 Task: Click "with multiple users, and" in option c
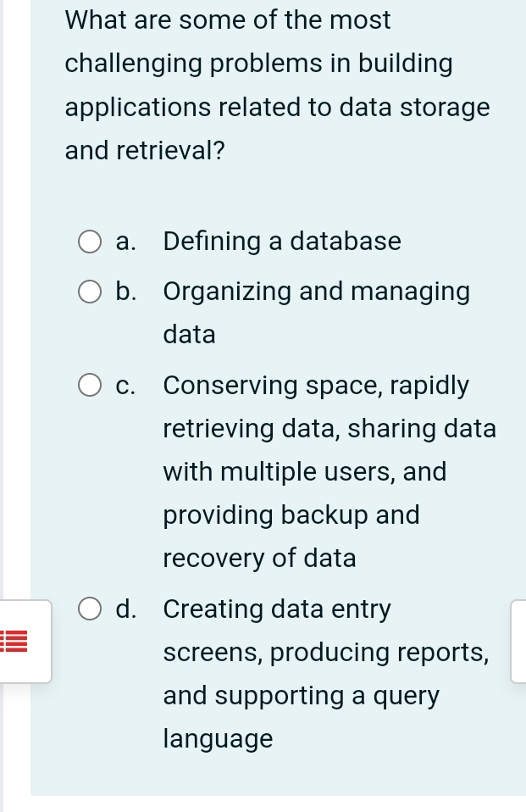click(304, 472)
